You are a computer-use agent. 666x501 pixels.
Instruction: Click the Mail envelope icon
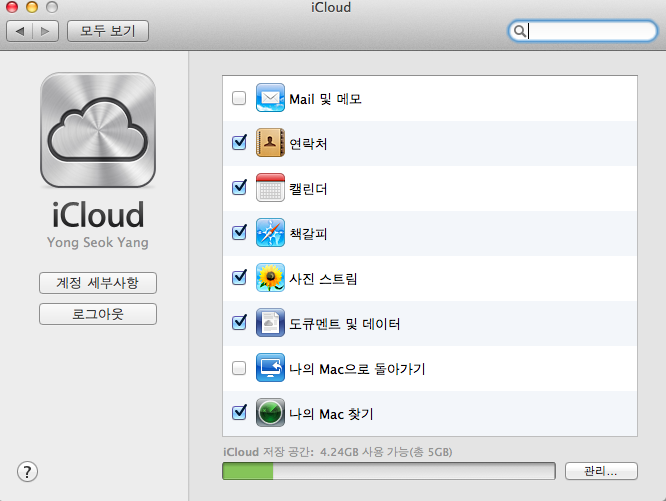click(270, 98)
